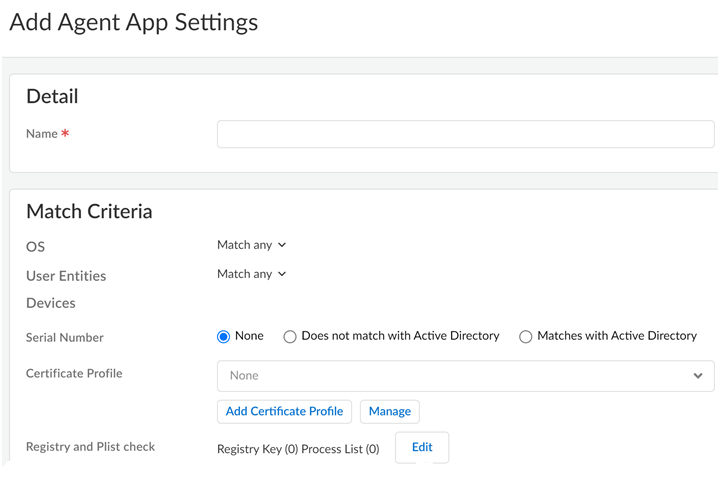Click the red required asterisk by Name
Viewport: 720px width, 487px height.
click(x=66, y=134)
